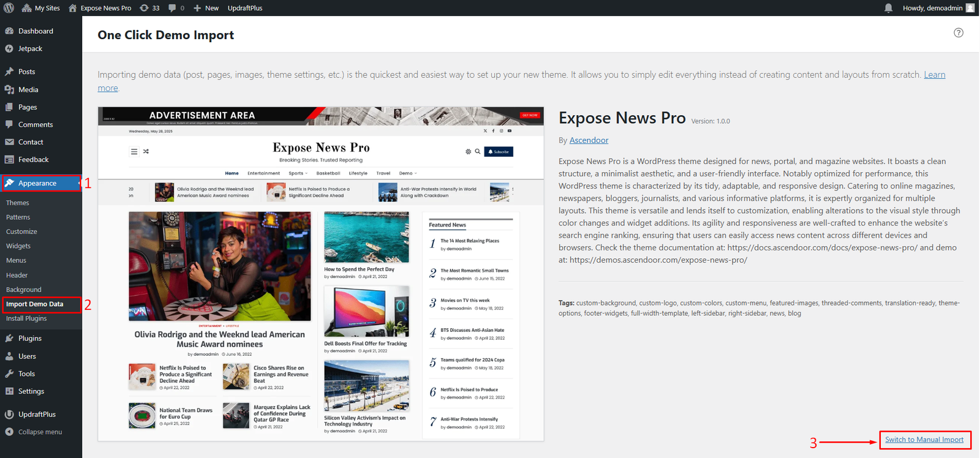Open the Widgets submenu

(18, 246)
